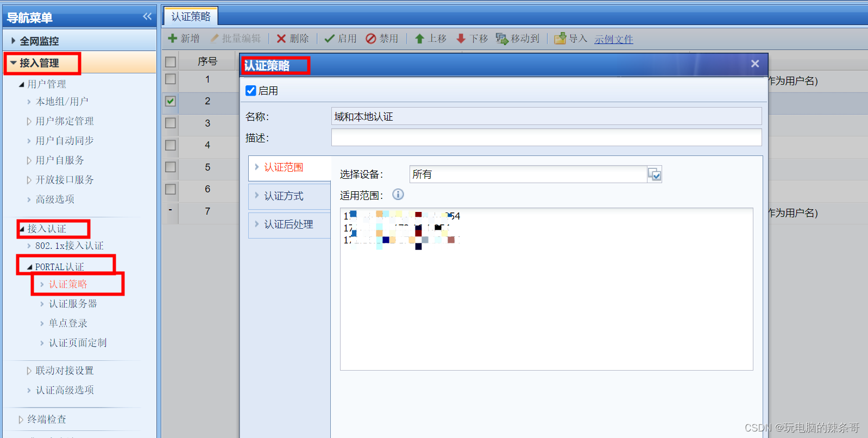868x438 pixels.
Task: Click the 移动到 icon in the toolbar
Action: click(501, 39)
